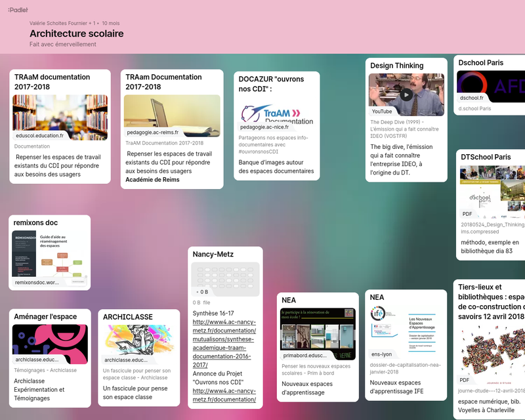The width and height of the screenshot is (525, 420).
Task: Select the Architecture scolaire board title
Action: 76,33
